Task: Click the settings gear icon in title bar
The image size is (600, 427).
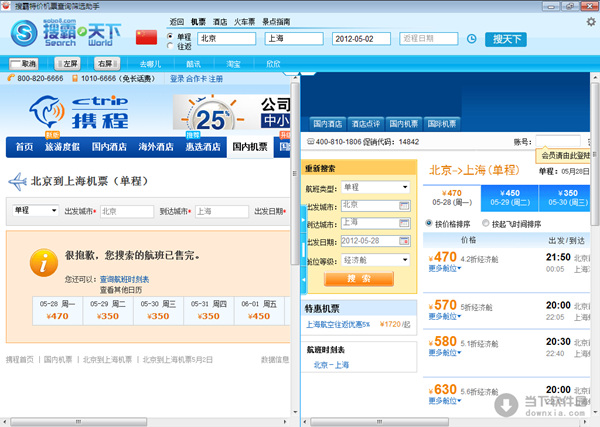Action: tap(589, 20)
